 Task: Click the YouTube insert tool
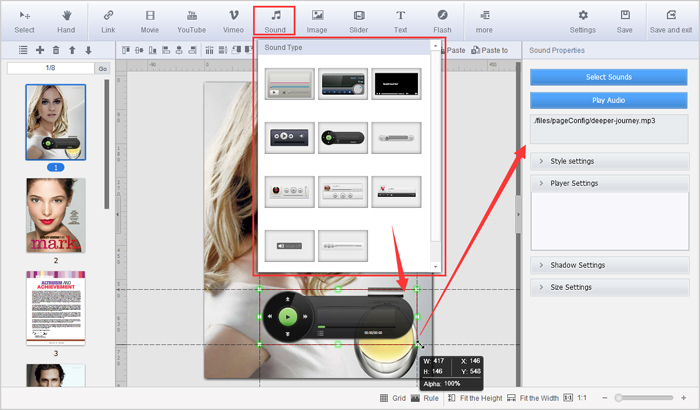tap(191, 21)
